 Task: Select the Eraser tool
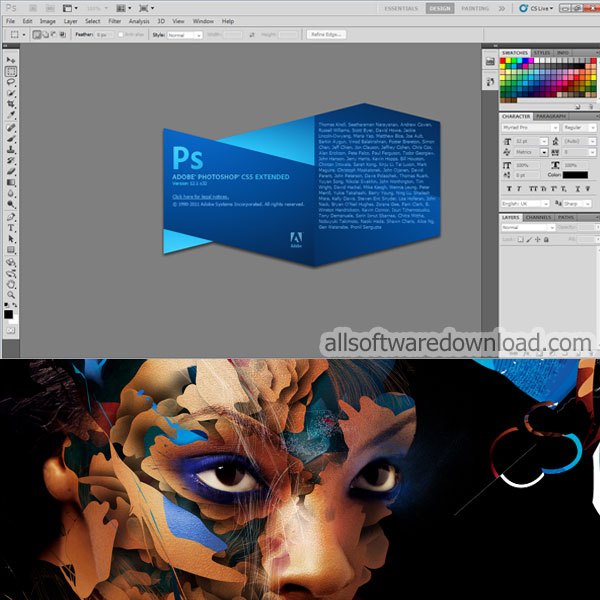(x=11, y=171)
